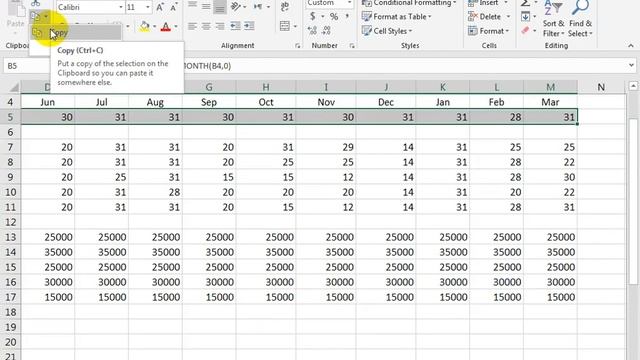Click Accounting dollar format icon
Viewport: 640px width, 360px height.
pyautogui.click(x=312, y=16)
